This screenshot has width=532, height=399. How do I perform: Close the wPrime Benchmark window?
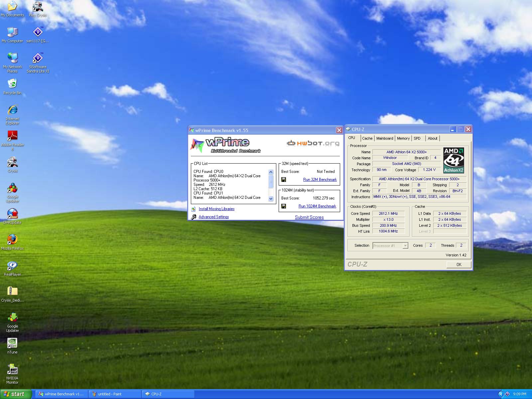pyautogui.click(x=339, y=130)
